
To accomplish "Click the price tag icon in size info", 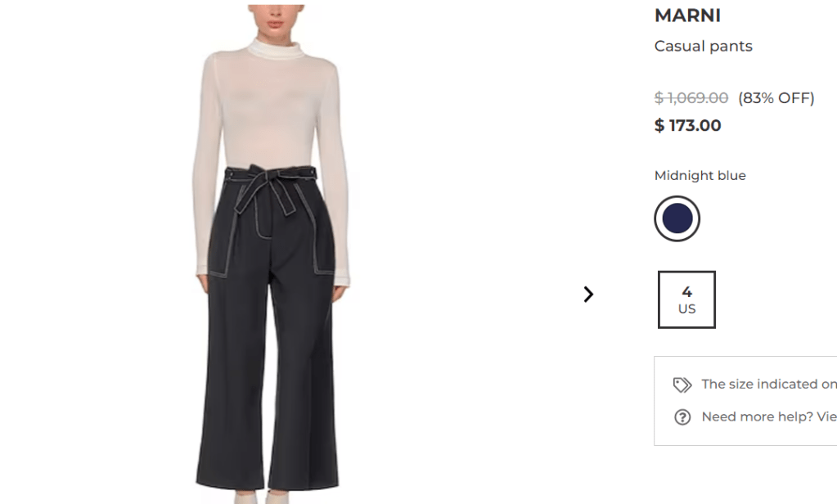I will click(682, 385).
